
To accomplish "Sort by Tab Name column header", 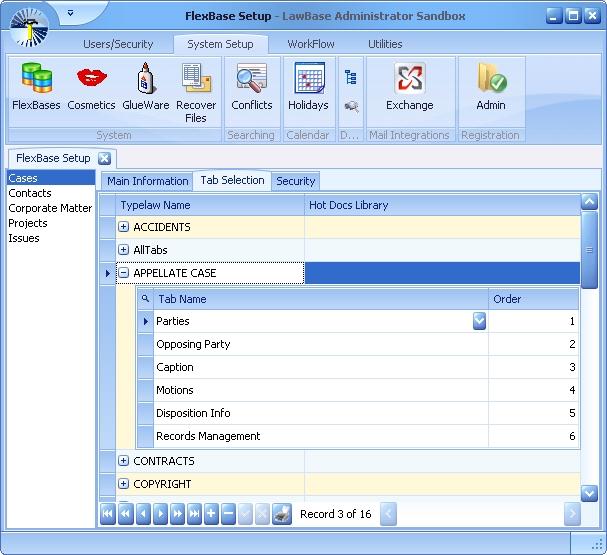I will 321,299.
